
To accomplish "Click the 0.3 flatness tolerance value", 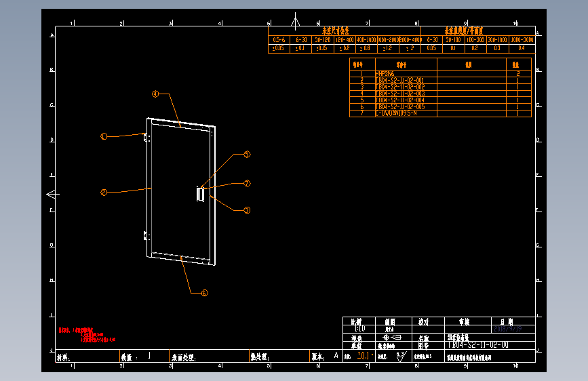I will [x=497, y=48].
